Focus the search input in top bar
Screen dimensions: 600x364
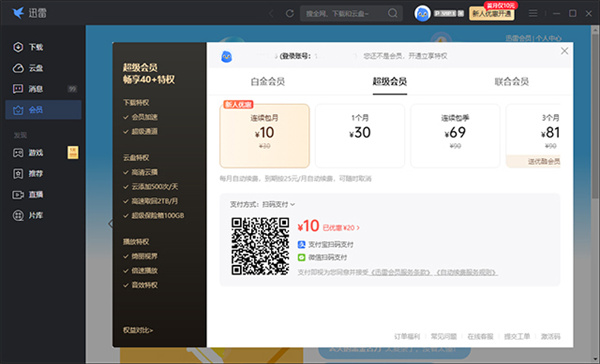[344, 13]
